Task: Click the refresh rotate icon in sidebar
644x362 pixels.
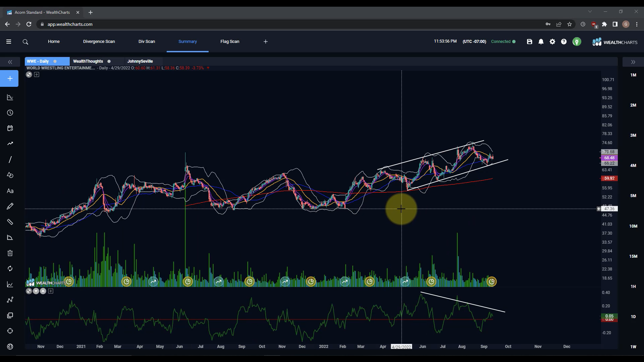Action: point(10,268)
